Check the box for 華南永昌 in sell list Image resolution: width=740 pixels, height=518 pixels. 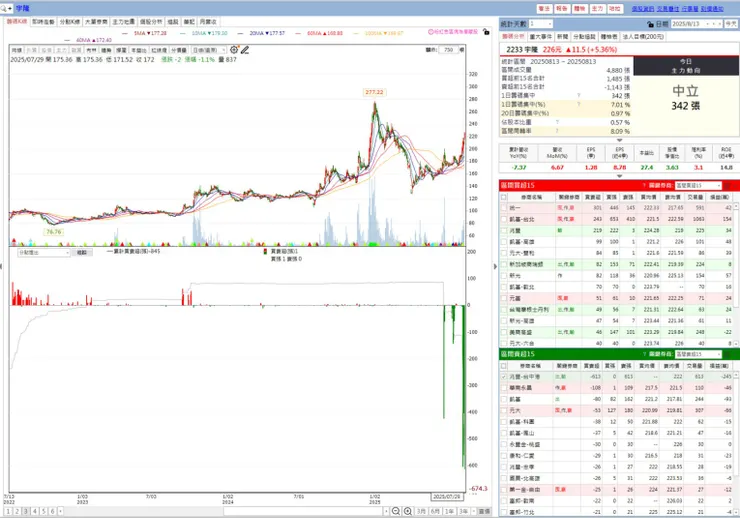point(504,388)
